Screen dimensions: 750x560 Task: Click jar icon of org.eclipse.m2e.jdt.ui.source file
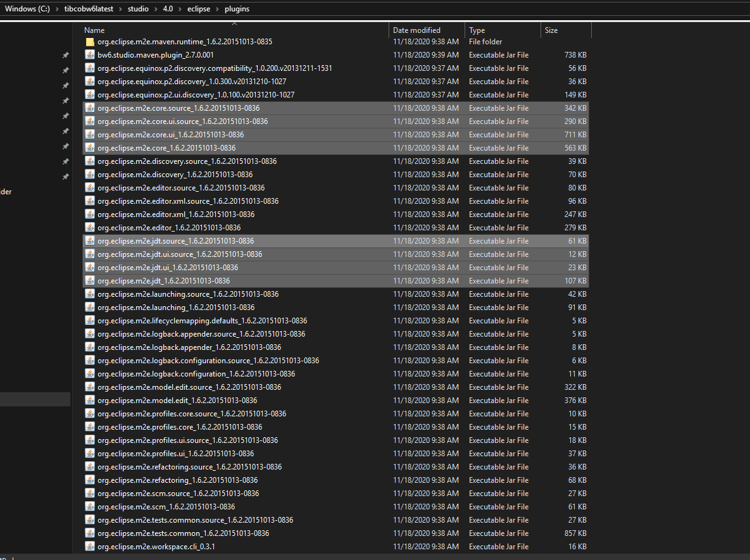[89, 254]
